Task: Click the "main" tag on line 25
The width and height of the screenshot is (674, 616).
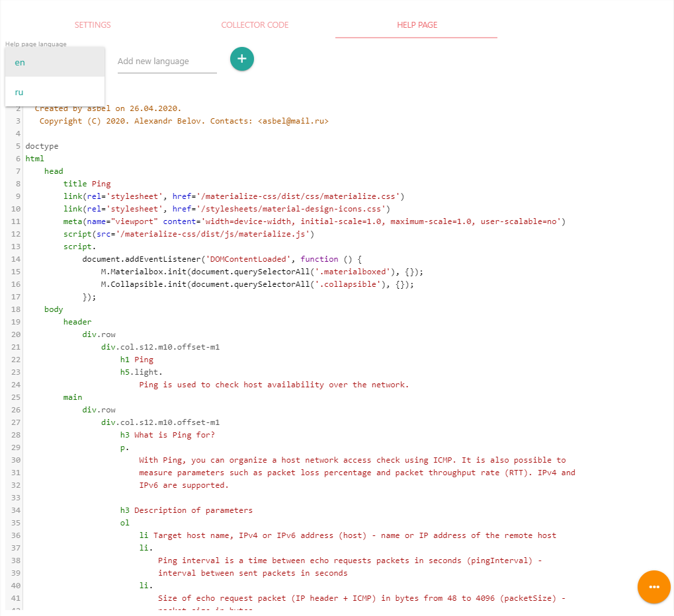Action: click(x=73, y=397)
